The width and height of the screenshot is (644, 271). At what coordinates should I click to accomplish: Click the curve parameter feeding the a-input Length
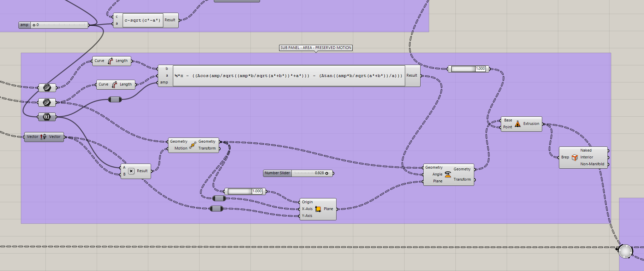click(47, 102)
